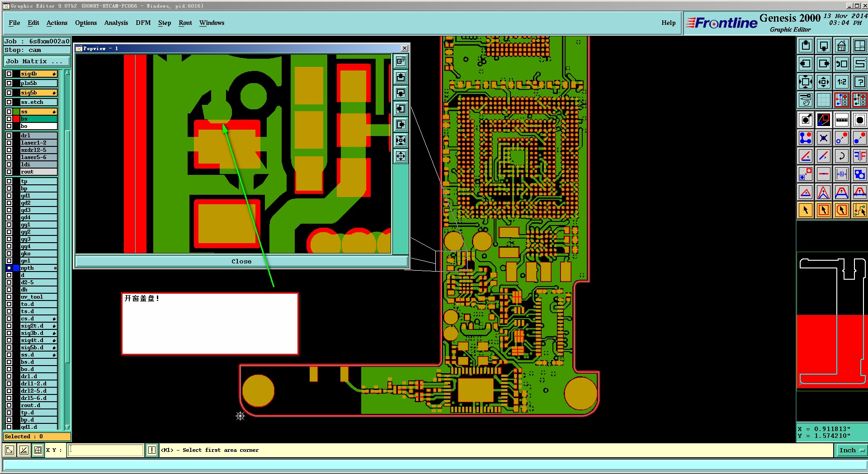This screenshot has height=474, width=868.
Task: Click the pan left icon in right toolbar
Action: pyautogui.click(x=806, y=64)
